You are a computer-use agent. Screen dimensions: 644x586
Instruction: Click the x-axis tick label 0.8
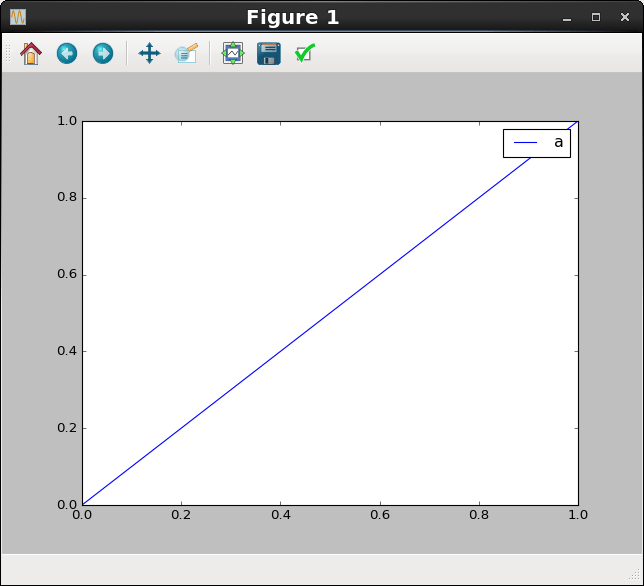click(479, 515)
